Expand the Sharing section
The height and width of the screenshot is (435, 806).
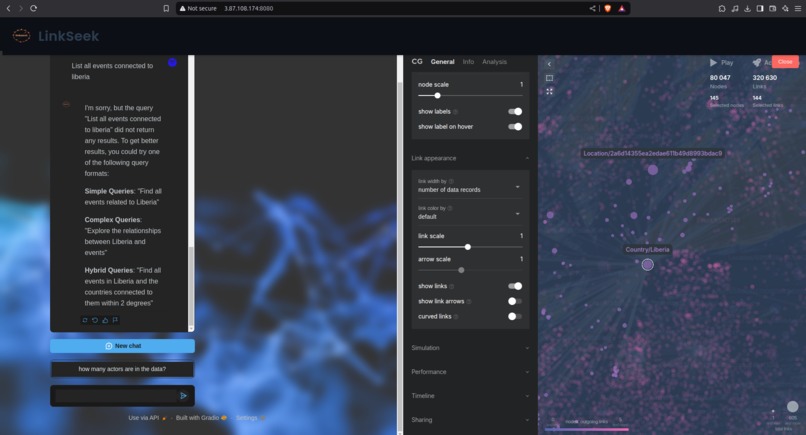470,420
